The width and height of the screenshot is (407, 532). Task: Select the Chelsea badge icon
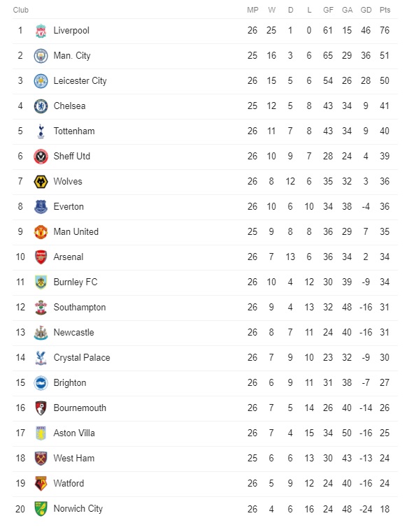(x=41, y=106)
